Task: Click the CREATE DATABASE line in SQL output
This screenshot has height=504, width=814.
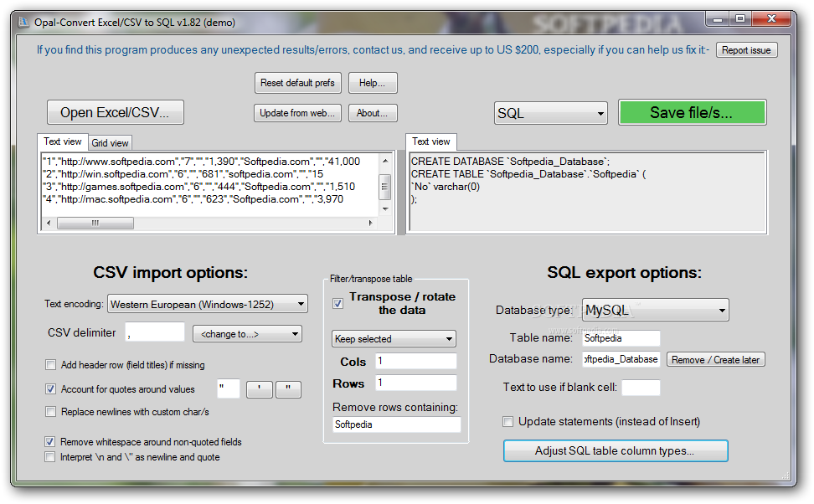Action: point(510,162)
